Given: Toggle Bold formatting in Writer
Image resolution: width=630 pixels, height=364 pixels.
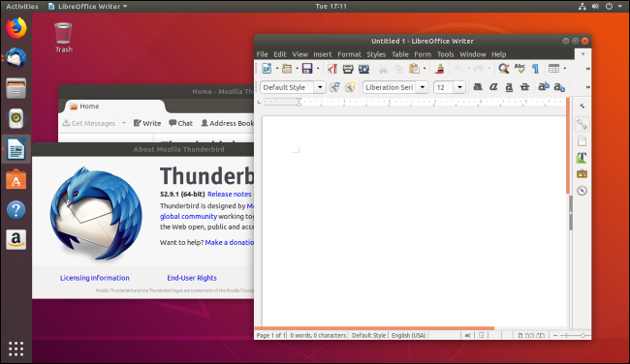Looking at the screenshot, I should pyautogui.click(x=478, y=87).
